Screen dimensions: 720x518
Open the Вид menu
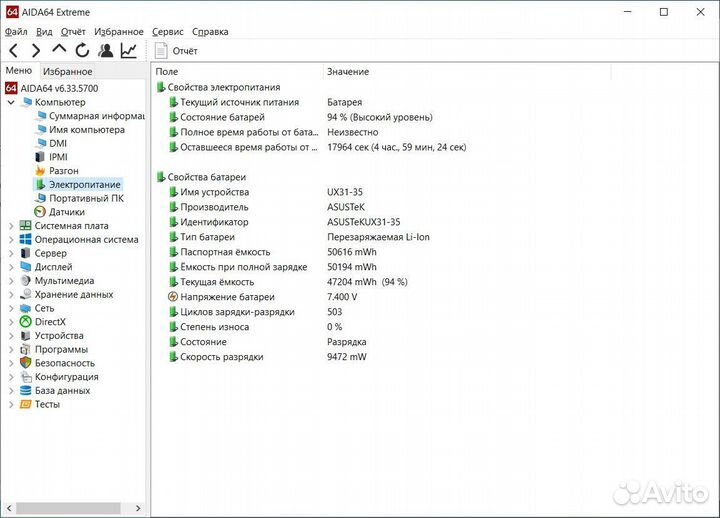pos(44,32)
